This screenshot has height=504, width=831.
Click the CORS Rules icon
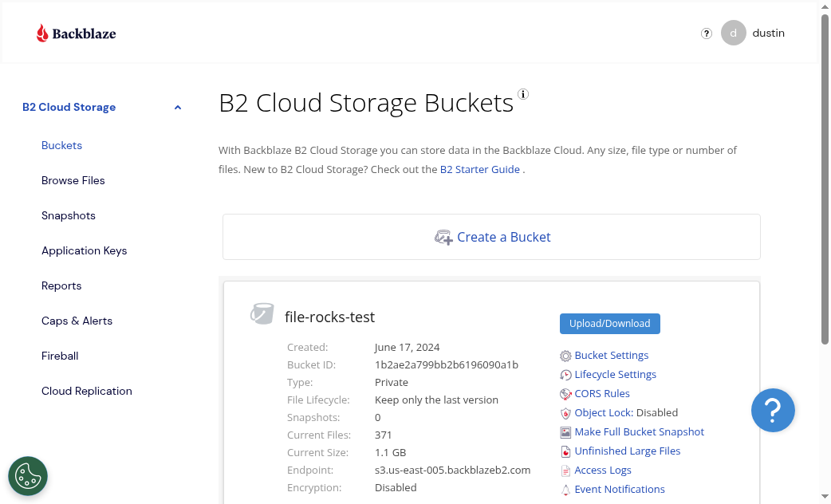pyautogui.click(x=565, y=394)
